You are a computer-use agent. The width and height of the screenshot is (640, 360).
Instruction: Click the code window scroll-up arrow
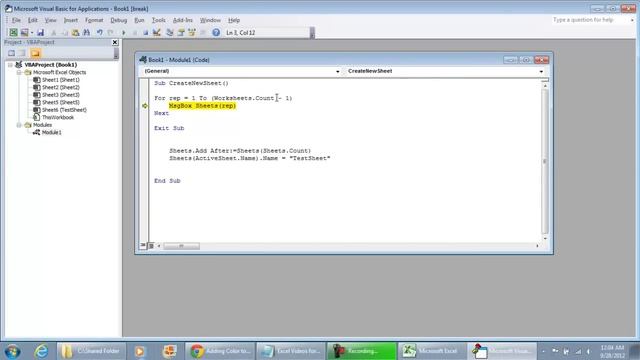545,86
